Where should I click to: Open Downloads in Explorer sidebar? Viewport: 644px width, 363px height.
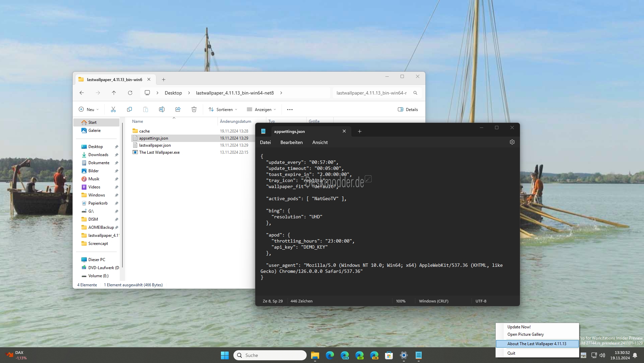(98, 155)
